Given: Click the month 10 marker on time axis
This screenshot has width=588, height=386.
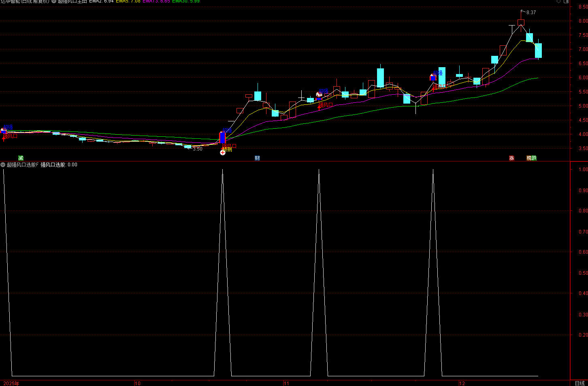Looking at the screenshot, I should (x=137, y=383).
